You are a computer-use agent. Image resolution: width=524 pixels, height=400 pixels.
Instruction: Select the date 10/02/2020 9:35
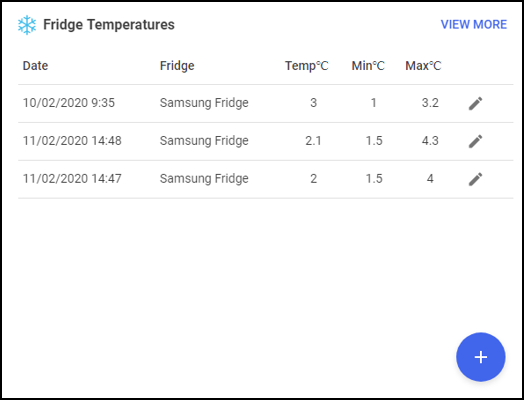click(x=69, y=103)
